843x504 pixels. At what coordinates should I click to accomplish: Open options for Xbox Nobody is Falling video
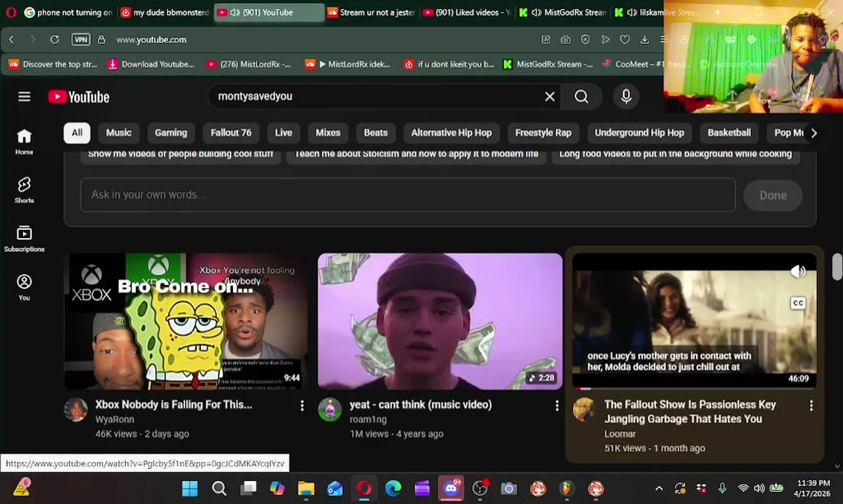[302, 405]
